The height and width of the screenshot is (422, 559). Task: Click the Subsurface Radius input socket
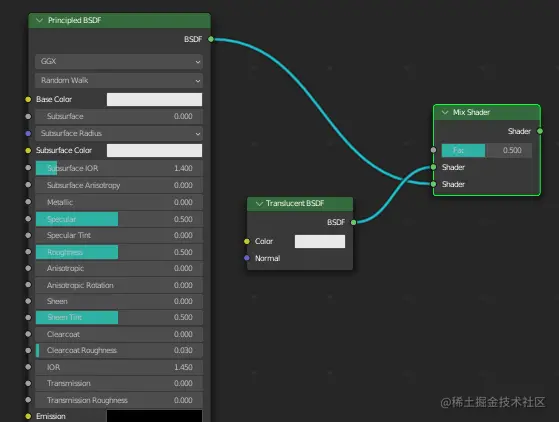[x=28, y=133]
